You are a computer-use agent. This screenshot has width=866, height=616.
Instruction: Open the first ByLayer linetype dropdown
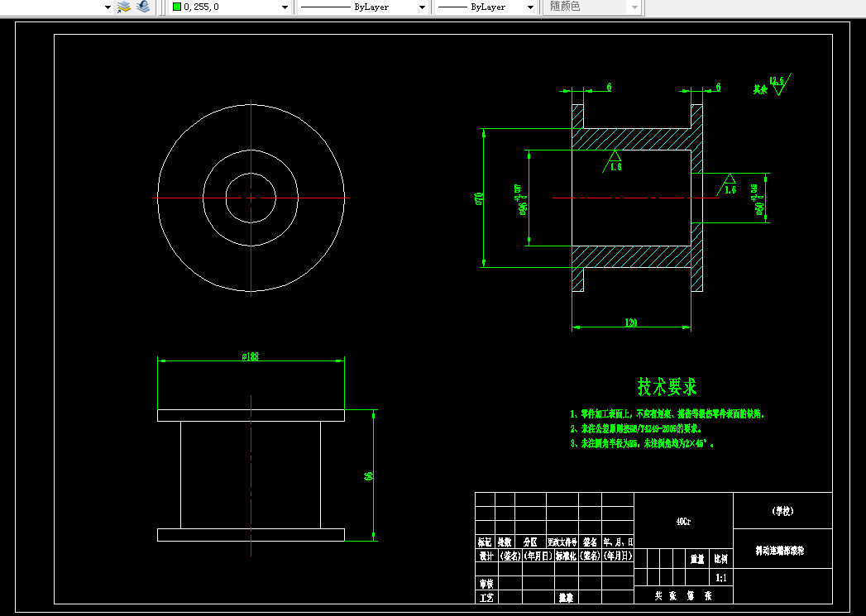422,7
